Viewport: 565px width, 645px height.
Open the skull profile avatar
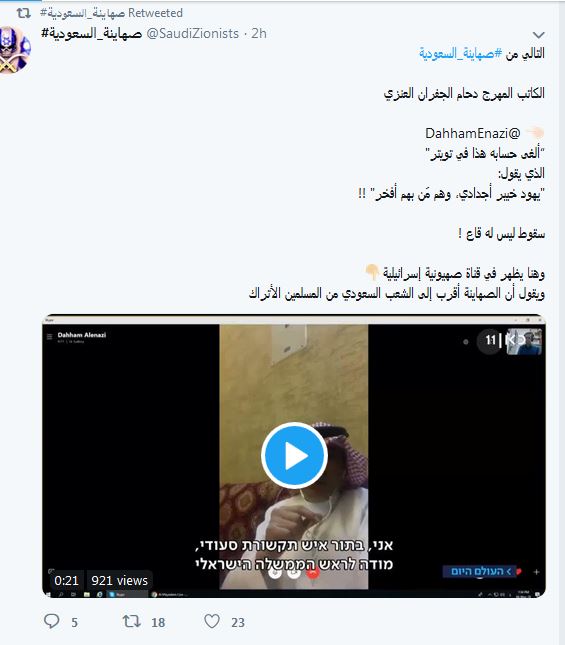pos(15,50)
